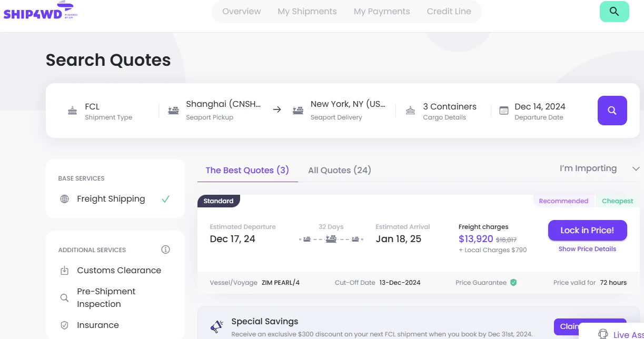Open the My Shipments menu item

tap(307, 11)
